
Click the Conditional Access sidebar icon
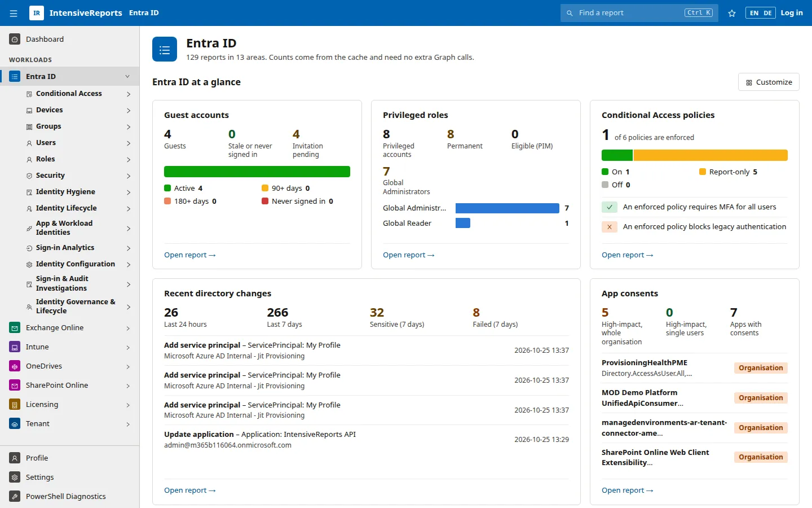pos(29,94)
